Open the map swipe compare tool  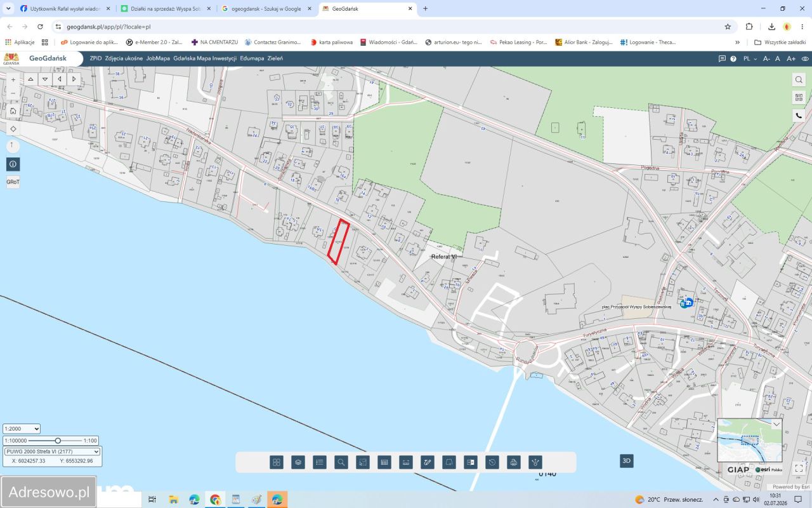coord(471,462)
